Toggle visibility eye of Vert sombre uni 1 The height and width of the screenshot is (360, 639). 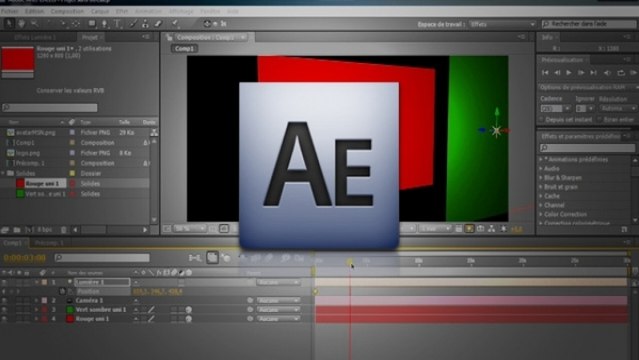pos(4,310)
